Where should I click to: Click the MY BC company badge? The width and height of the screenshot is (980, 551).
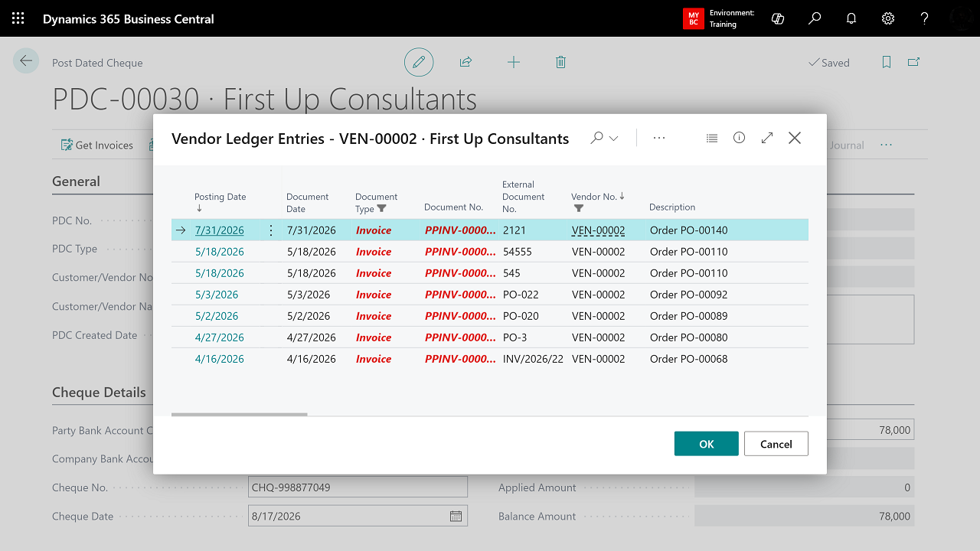pos(693,18)
